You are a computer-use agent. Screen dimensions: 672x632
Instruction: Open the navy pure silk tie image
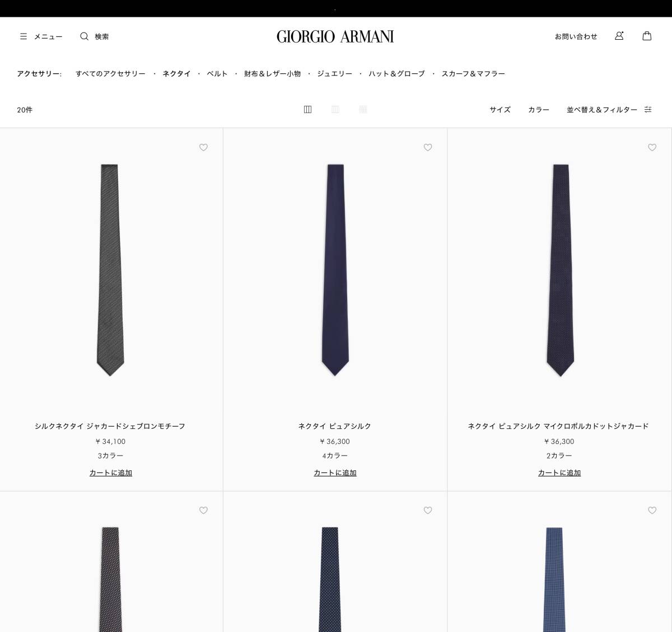(x=335, y=270)
